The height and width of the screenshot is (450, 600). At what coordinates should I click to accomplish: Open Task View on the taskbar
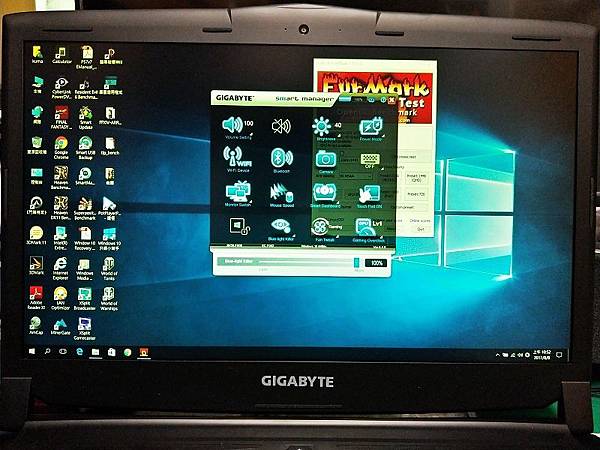pos(63,351)
